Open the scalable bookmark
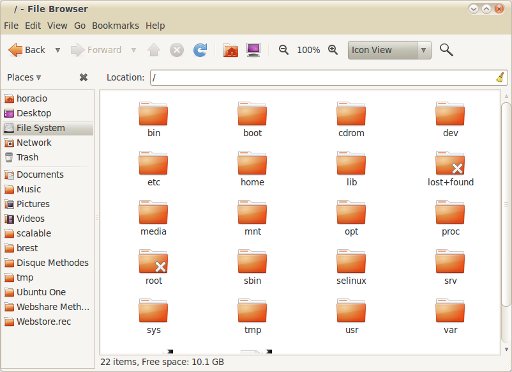The width and height of the screenshot is (512, 372). 48,233
